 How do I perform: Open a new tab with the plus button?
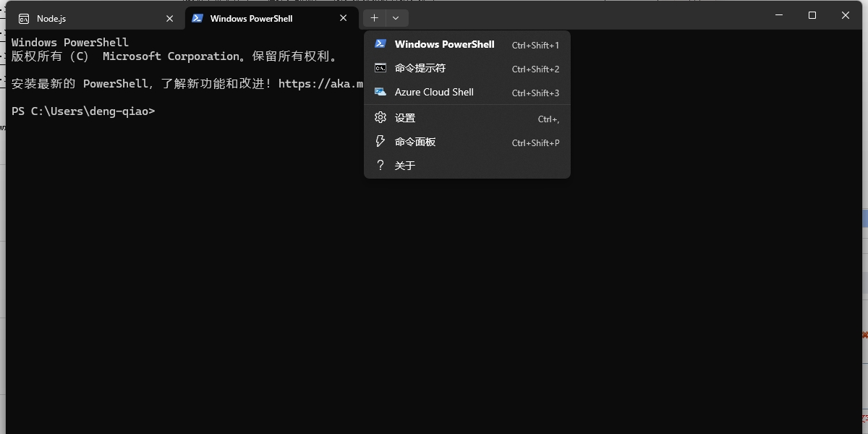coord(374,17)
